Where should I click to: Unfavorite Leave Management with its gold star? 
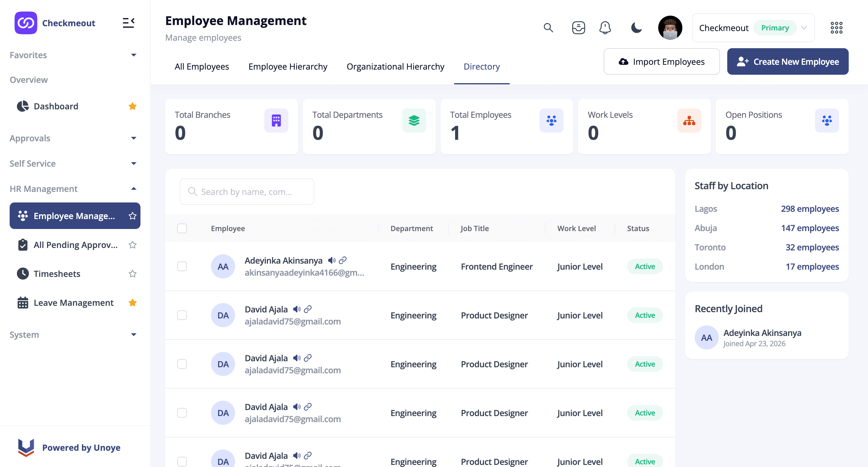point(132,302)
